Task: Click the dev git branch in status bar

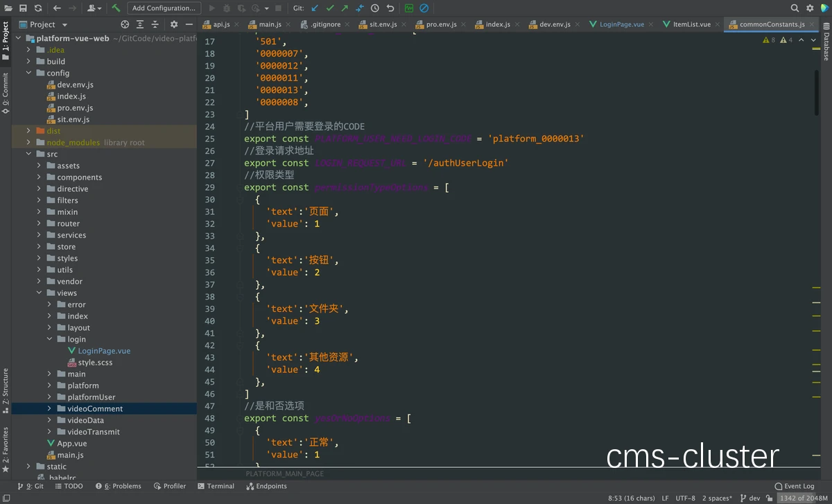Action: click(x=749, y=498)
